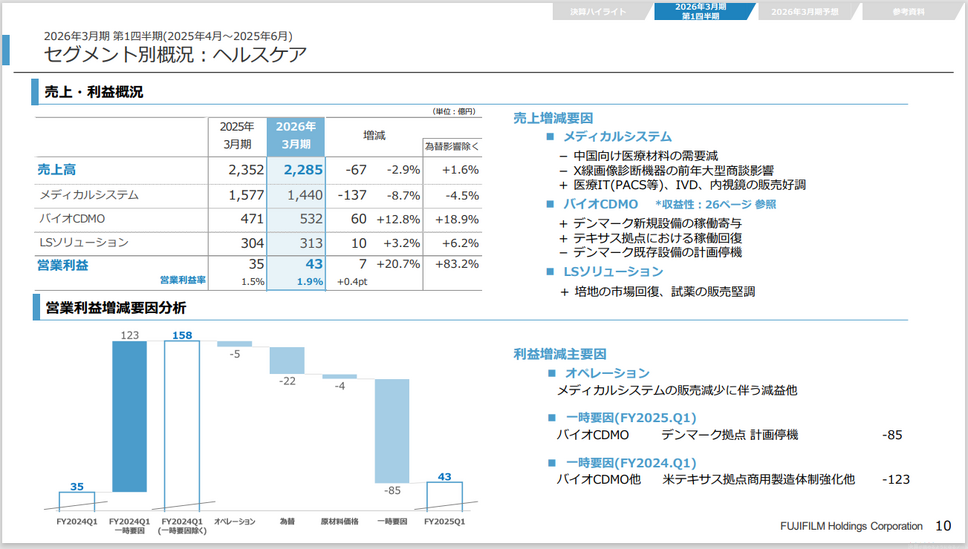Click the outlined 158 bar in chart
968x549 pixels.
click(182, 425)
